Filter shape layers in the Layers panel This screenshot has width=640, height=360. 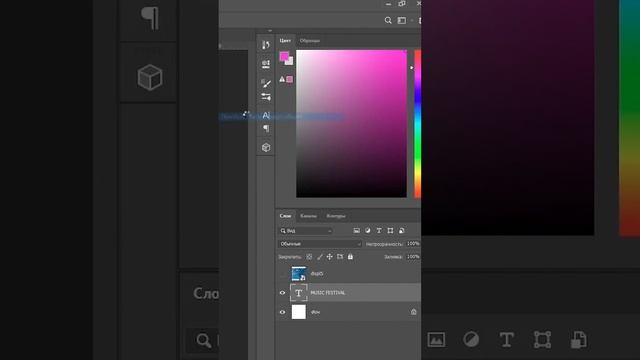(391, 231)
